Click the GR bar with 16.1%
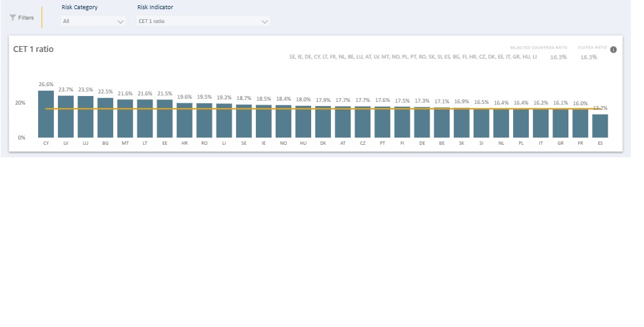This screenshot has height=327, width=644. (560, 124)
